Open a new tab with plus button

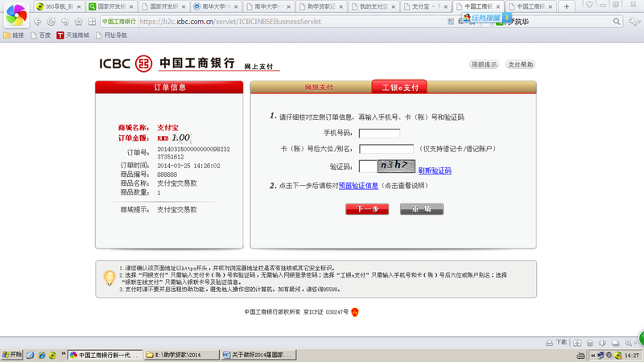(x=567, y=6)
